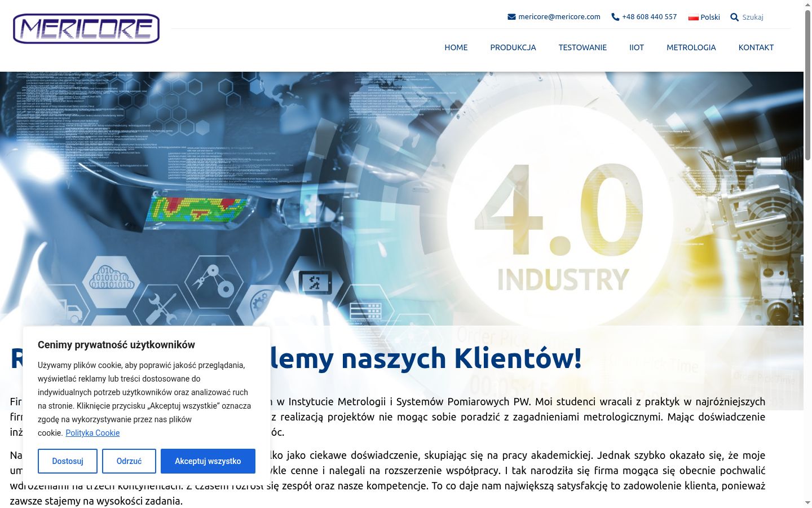Open the PRODUKCJA menu
This screenshot has width=812, height=508.
[x=513, y=47]
